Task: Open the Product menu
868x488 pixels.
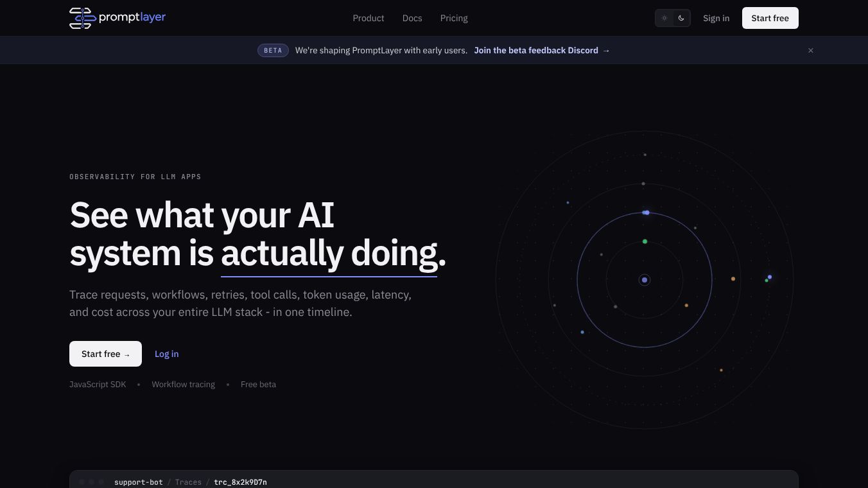Action: click(x=369, y=18)
